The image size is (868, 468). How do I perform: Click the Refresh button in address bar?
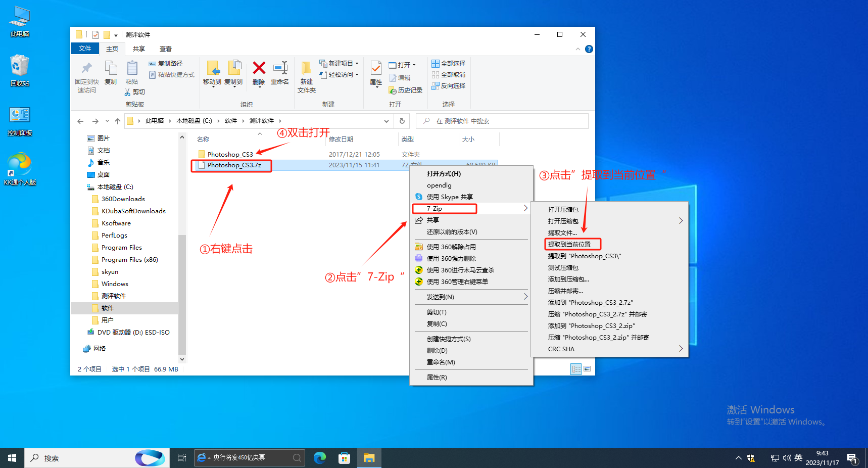pos(402,121)
